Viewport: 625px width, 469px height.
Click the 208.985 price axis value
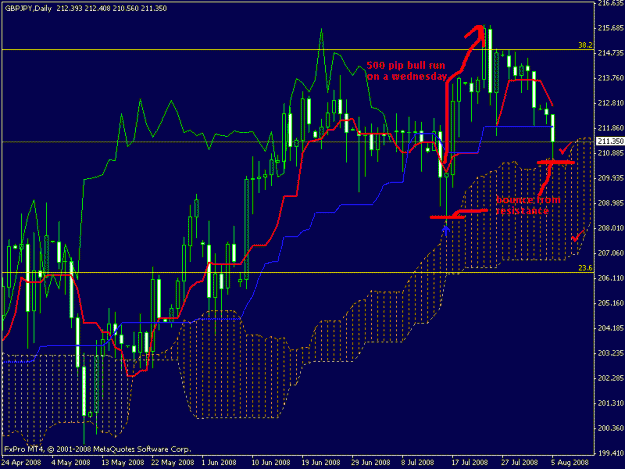611,203
